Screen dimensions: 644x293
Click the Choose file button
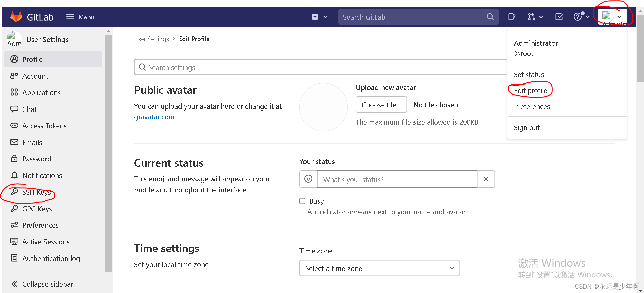381,105
